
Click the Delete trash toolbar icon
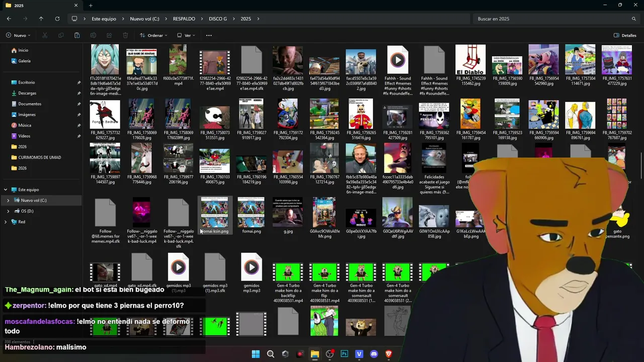coord(125,35)
